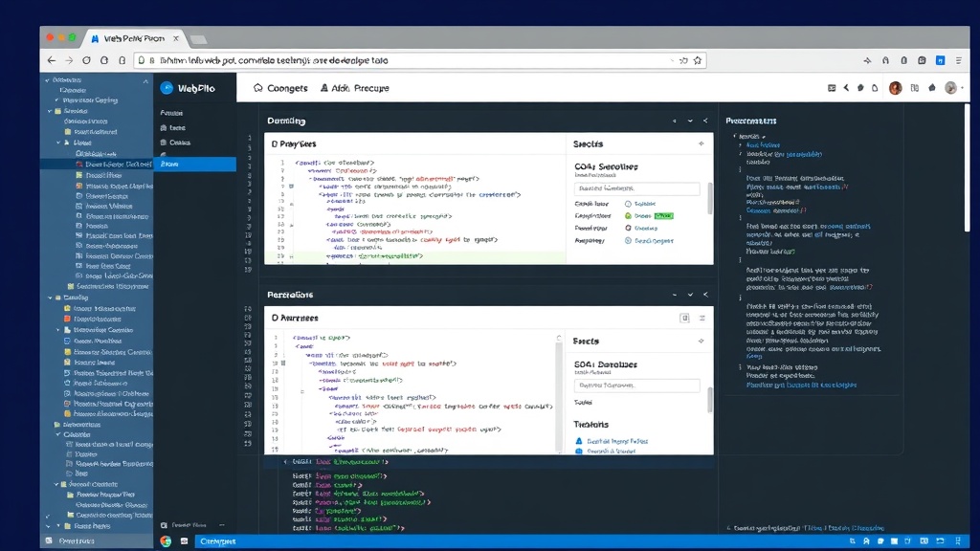980x551 pixels.
Task: Select the Aldk Precupe tab in app header
Action: click(354, 88)
